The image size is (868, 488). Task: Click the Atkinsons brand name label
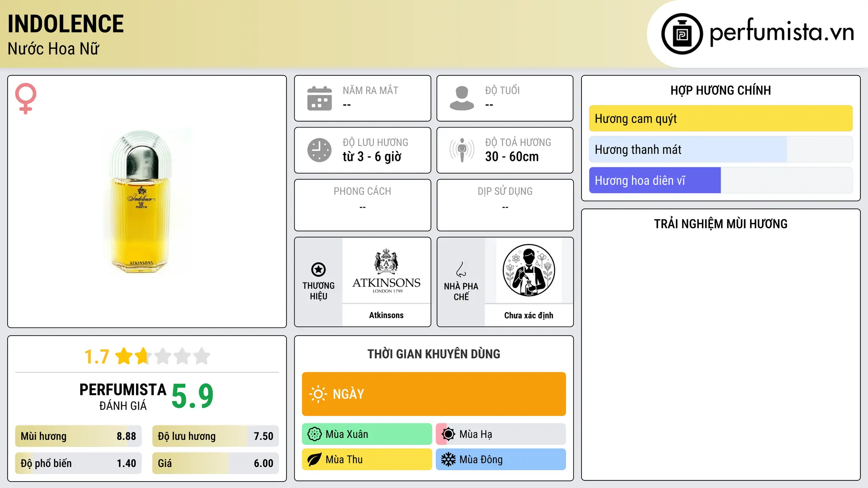(x=386, y=315)
